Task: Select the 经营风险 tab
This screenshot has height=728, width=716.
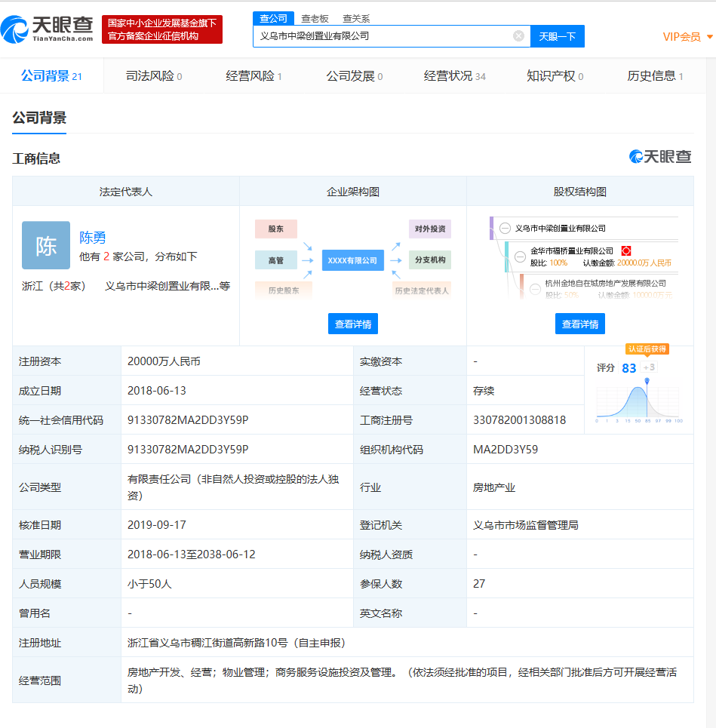Action: click(x=254, y=75)
